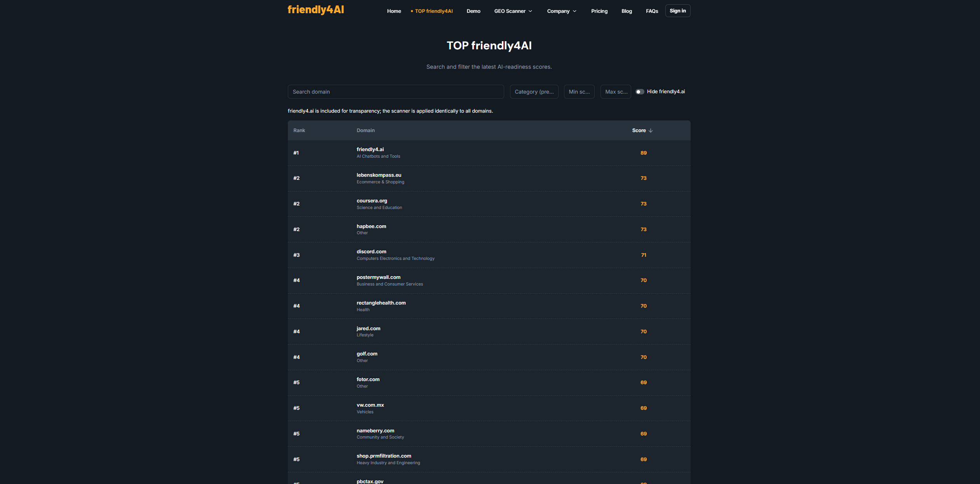Select jared.com domain
This screenshot has width=980, height=484.
pos(368,329)
